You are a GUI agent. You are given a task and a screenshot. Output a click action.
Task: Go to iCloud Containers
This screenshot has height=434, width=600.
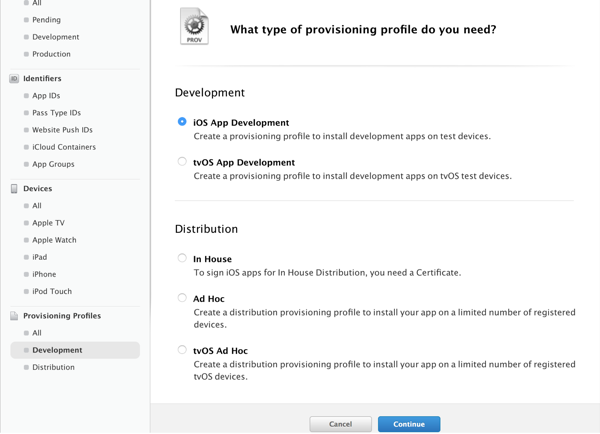(x=64, y=147)
